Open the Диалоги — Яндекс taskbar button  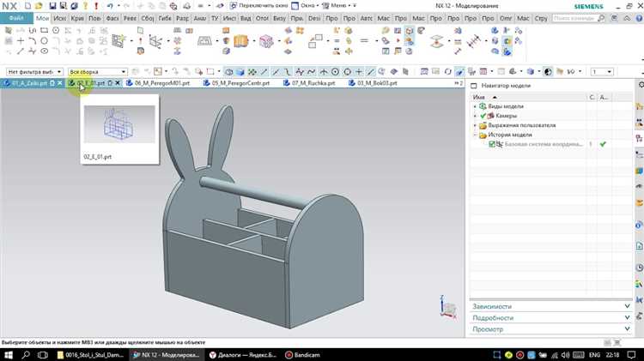(243, 355)
